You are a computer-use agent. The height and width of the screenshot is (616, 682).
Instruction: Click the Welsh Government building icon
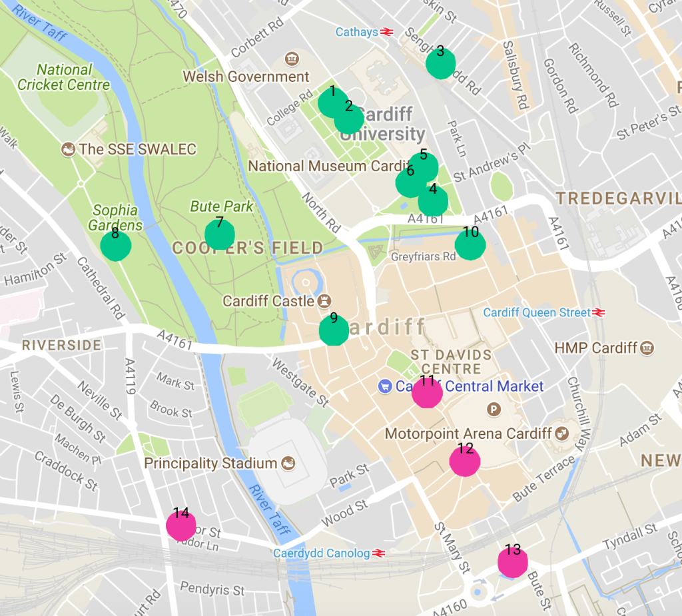click(x=292, y=59)
